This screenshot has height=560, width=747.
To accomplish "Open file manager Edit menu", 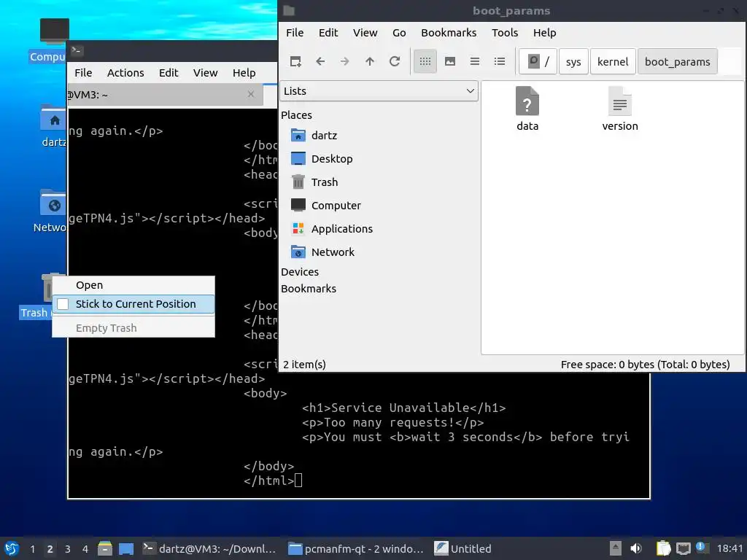I will 328,33.
